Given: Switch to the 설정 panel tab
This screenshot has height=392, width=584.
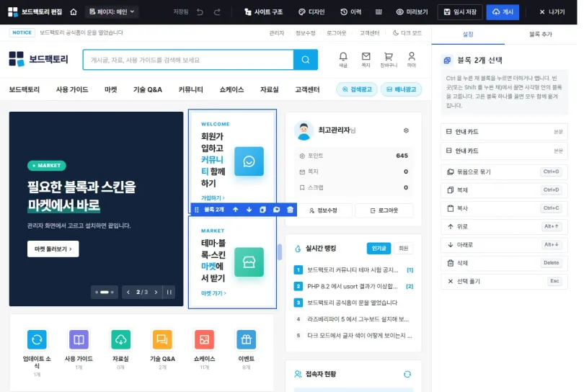Looking at the screenshot, I should pyautogui.click(x=468, y=35).
